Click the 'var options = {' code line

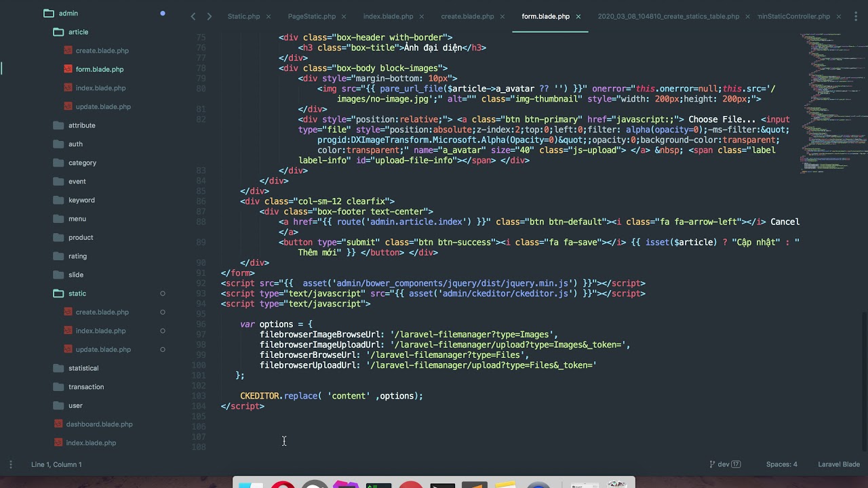tap(276, 324)
